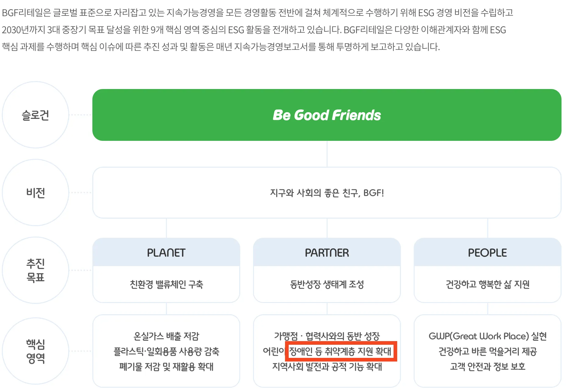
Task: Click 온실가스 배출 저감 item
Action: click(x=166, y=336)
